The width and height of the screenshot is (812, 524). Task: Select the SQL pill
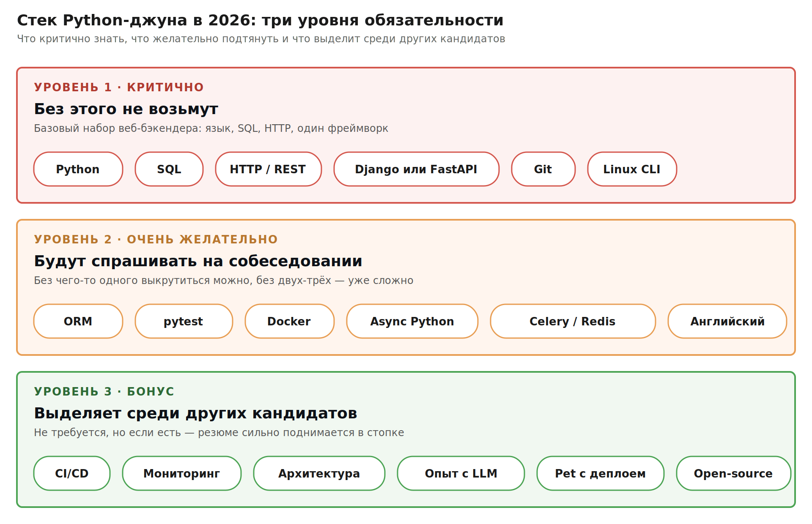169,169
